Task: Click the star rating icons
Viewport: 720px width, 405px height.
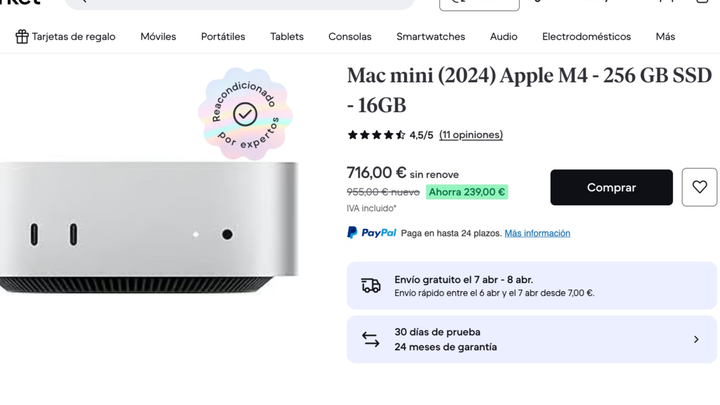Action: (376, 135)
